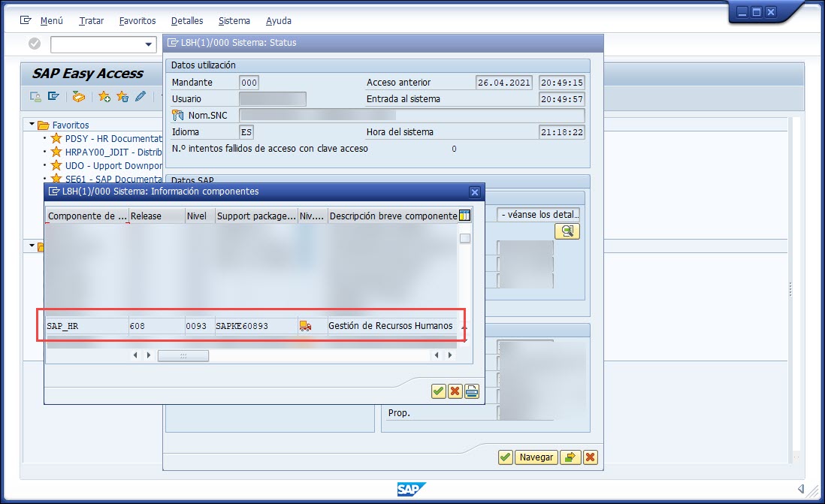Image resolution: width=825 pixels, height=504 pixels.
Task: Click the SAP business workplace icon
Action: [x=79, y=96]
